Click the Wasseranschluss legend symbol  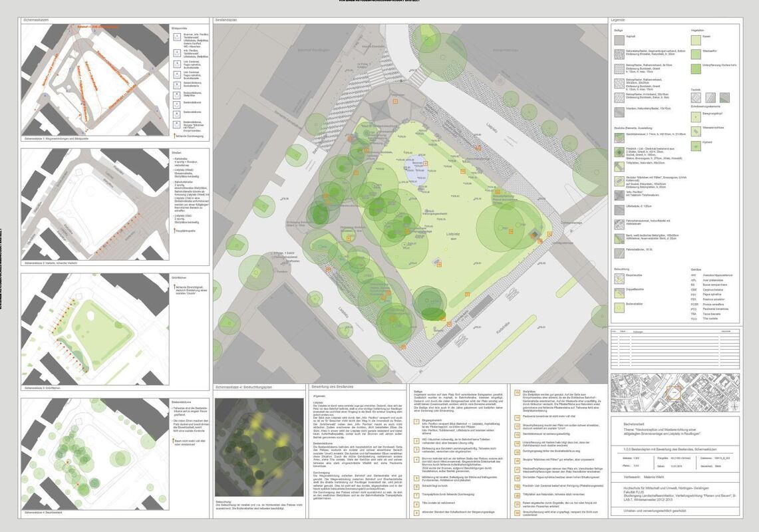[x=696, y=130]
